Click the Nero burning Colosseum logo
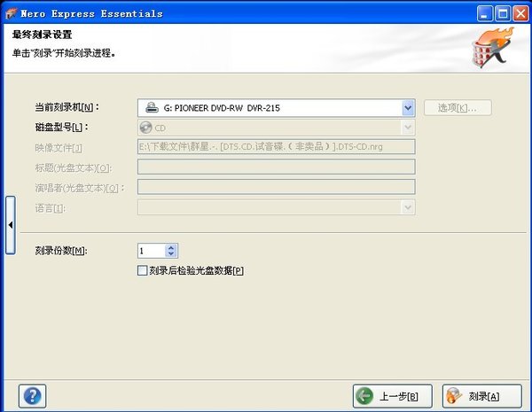 pyautogui.click(x=492, y=48)
